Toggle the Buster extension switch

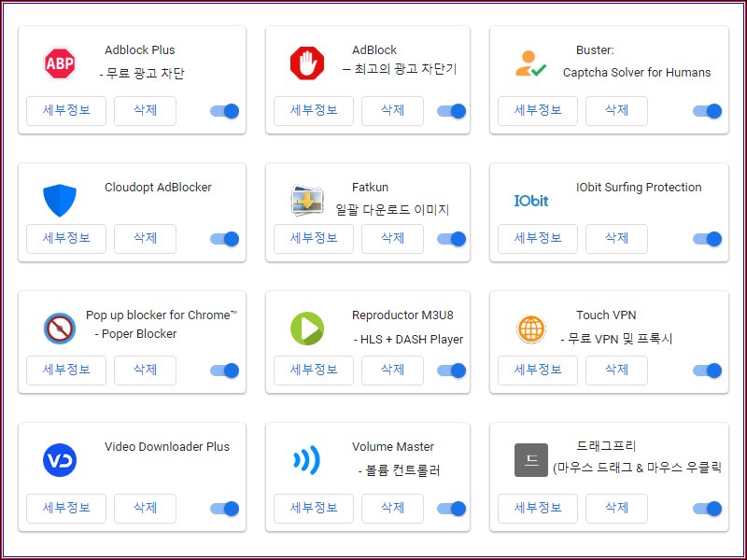coord(708,111)
